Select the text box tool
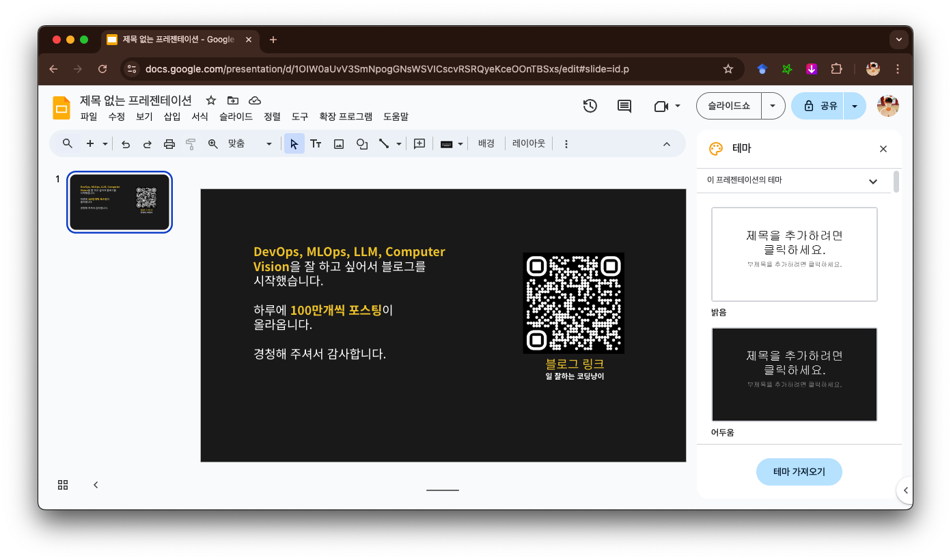 pos(316,143)
